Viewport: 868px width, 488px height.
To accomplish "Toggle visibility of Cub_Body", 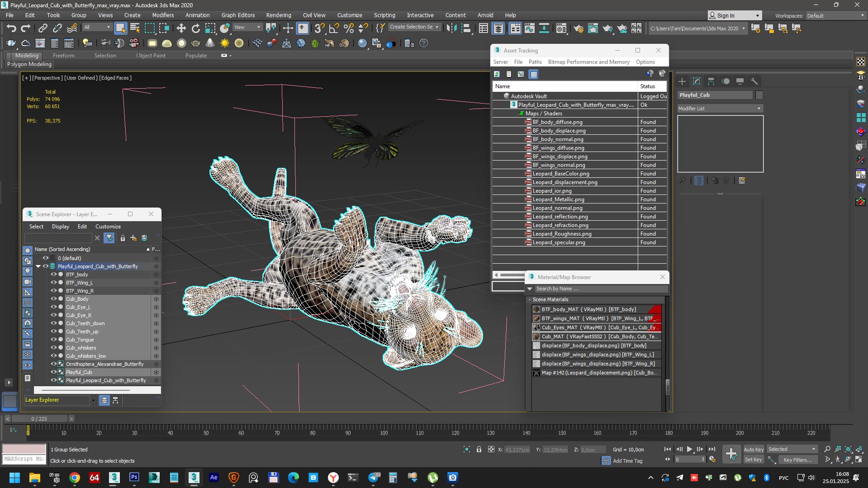I will [x=53, y=299].
